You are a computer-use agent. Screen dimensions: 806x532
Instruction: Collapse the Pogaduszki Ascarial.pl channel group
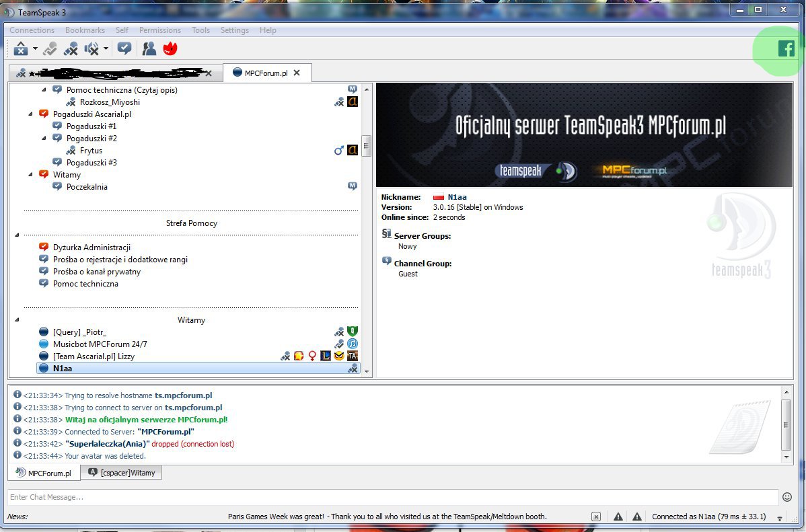point(30,114)
